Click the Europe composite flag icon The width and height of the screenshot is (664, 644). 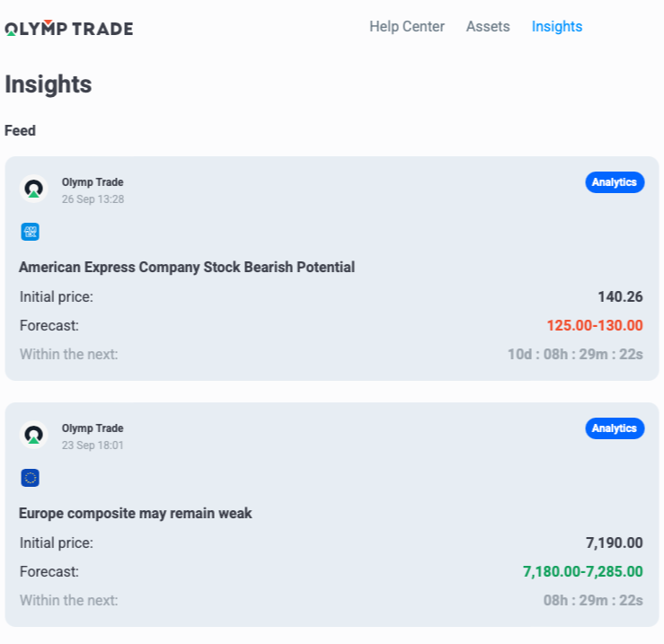[30, 478]
